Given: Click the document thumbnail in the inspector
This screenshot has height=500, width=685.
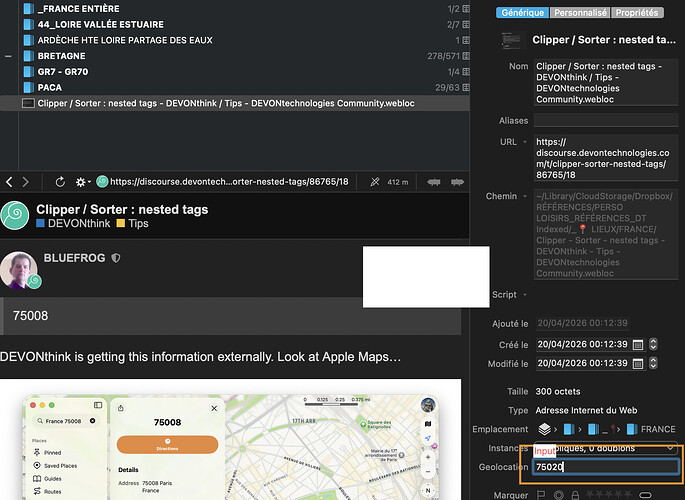Looking at the screenshot, I should coord(511,40).
